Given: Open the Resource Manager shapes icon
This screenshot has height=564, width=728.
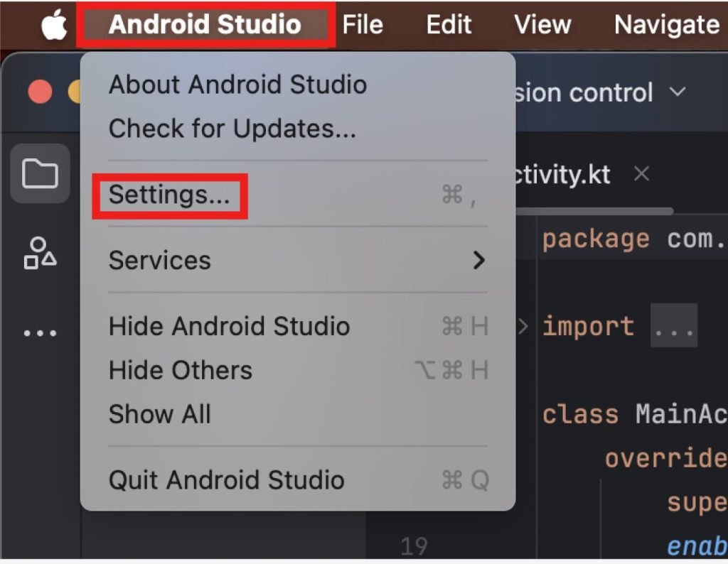Looking at the screenshot, I should click(x=40, y=253).
